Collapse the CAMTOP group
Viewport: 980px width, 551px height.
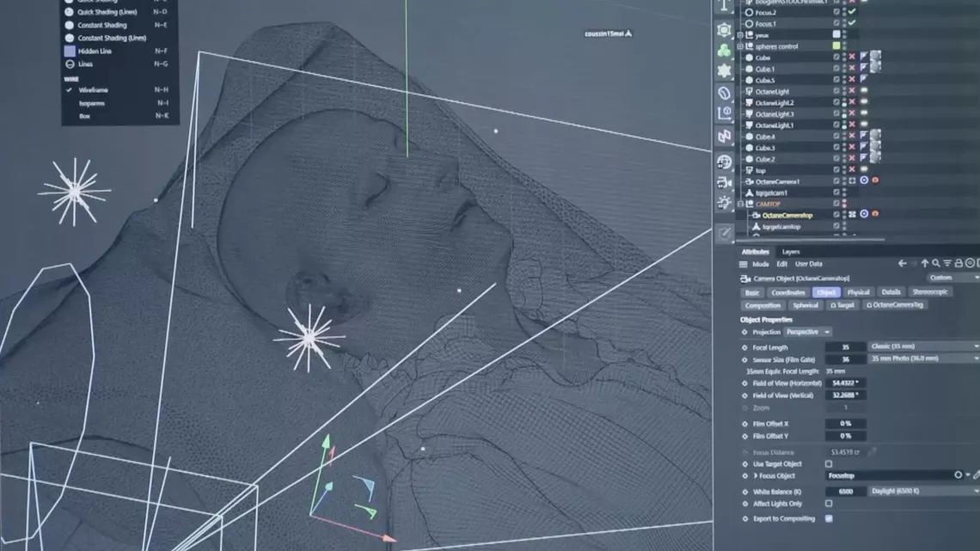point(741,204)
